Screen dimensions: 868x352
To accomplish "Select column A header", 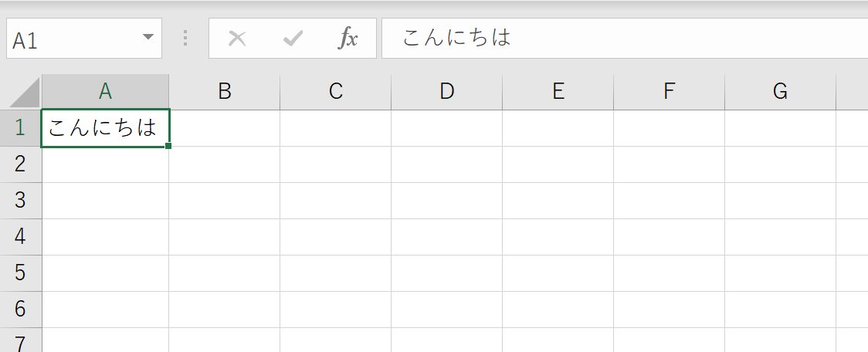I will pos(105,91).
